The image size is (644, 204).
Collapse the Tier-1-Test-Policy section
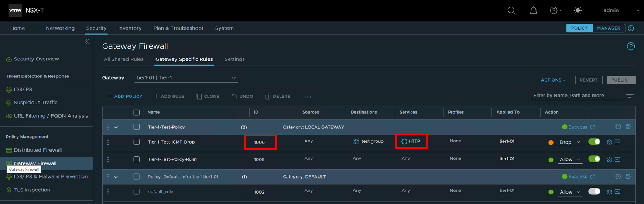tap(116, 127)
